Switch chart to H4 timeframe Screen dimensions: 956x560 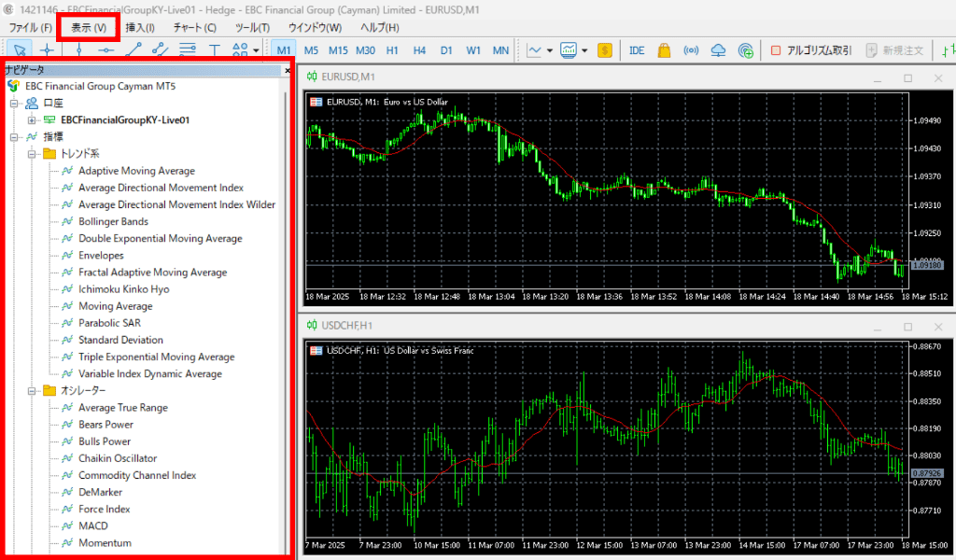pyautogui.click(x=419, y=50)
